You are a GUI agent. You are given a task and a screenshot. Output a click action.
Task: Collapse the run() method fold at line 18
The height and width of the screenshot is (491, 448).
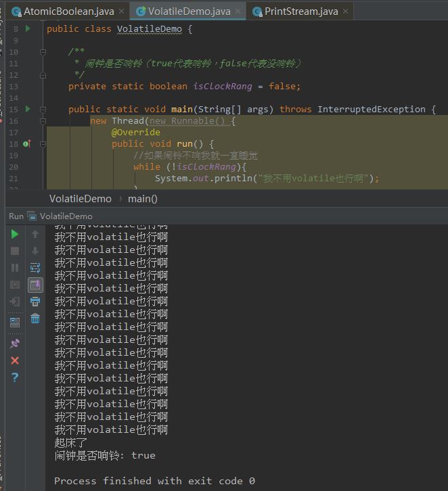[x=43, y=144]
